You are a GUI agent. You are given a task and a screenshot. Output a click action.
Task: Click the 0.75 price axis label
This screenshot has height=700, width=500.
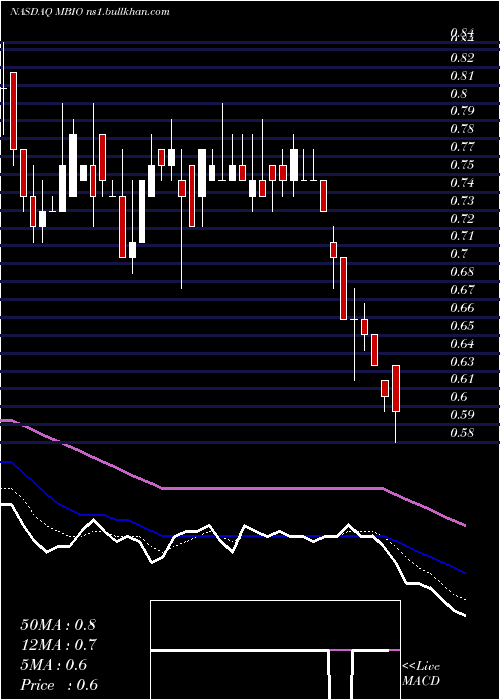[x=462, y=165]
